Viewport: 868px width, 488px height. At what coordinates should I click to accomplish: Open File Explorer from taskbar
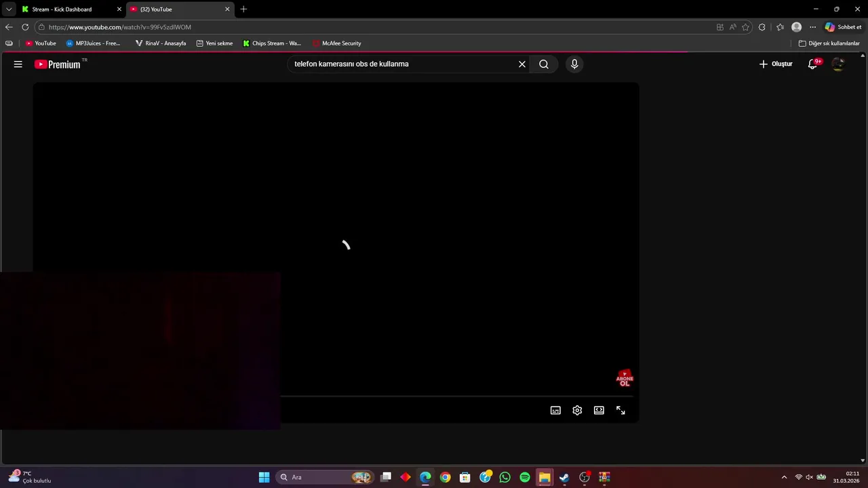tap(545, 477)
